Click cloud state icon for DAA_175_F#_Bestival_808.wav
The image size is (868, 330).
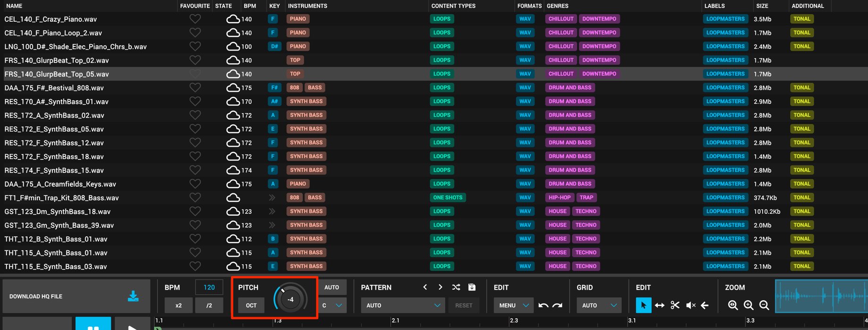coord(233,87)
